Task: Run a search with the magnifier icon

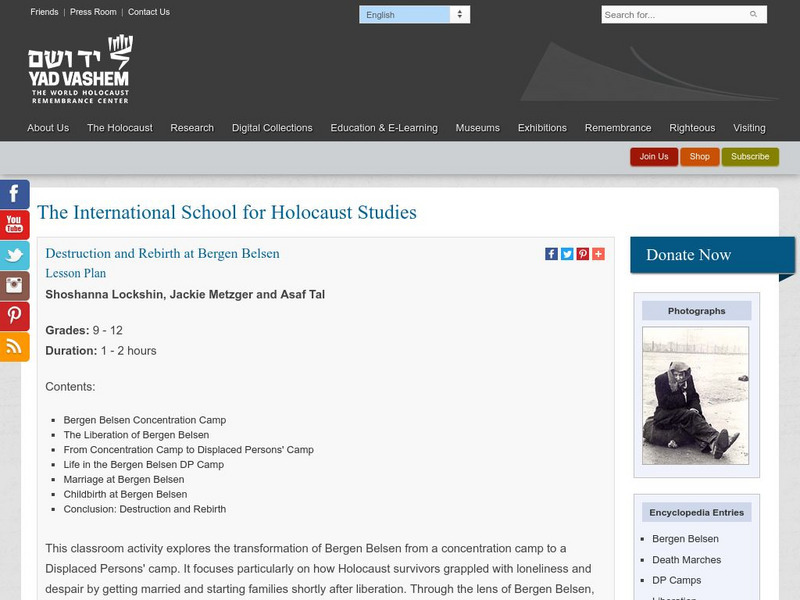Action: coord(752,15)
